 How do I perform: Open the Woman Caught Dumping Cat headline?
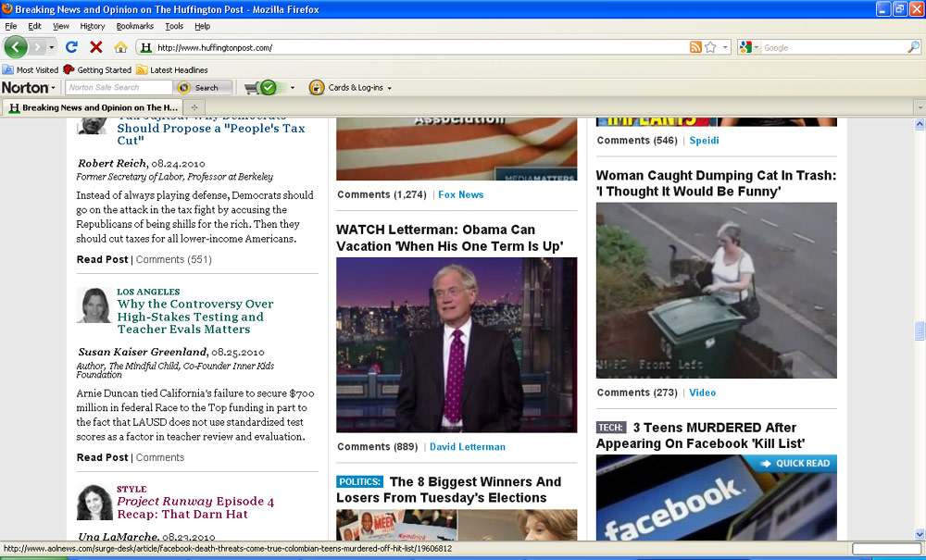[716, 183]
